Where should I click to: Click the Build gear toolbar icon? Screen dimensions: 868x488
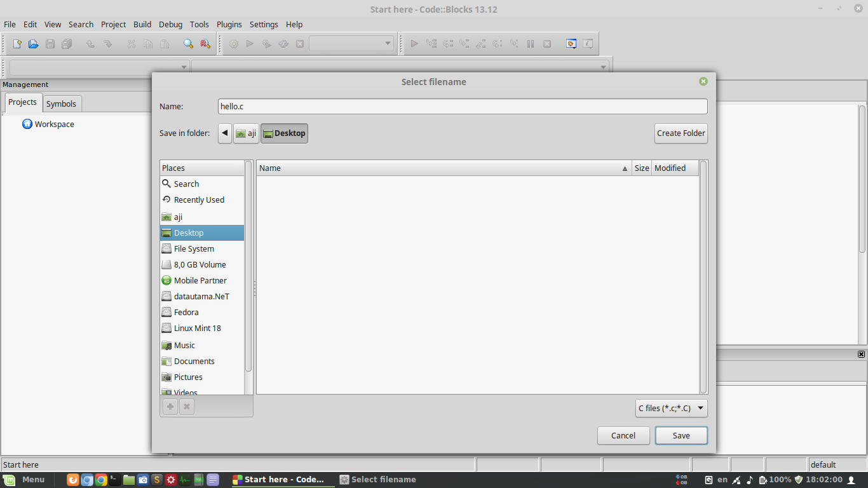coord(234,44)
